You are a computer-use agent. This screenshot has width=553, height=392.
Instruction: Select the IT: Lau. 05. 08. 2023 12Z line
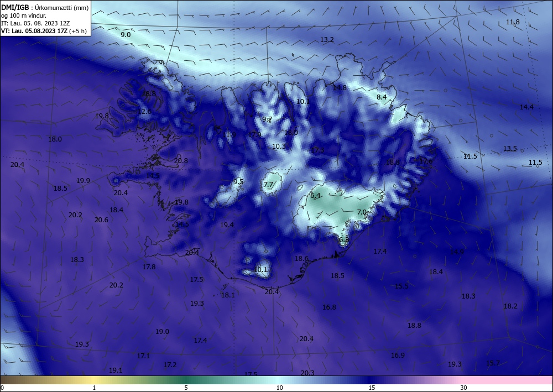(x=35, y=23)
